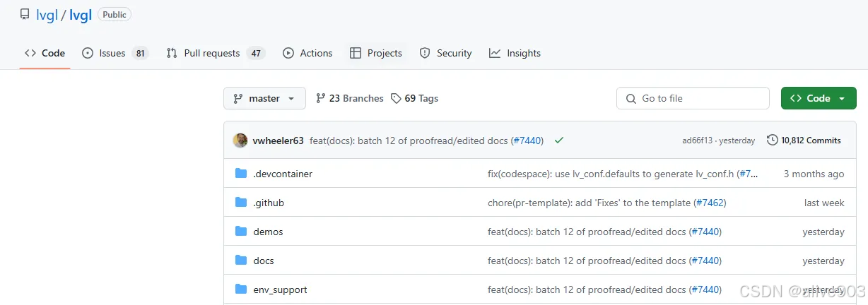Click the env_support folder icon
This screenshot has height=305, width=868.
pos(241,289)
